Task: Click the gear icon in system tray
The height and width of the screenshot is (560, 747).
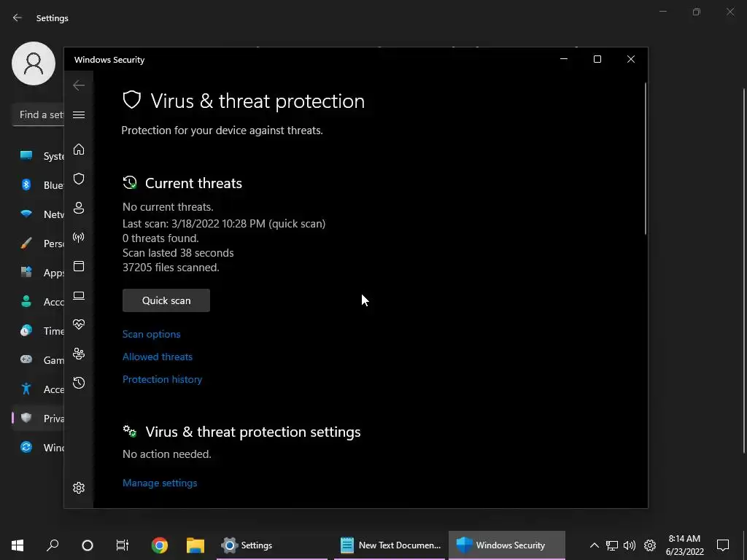Action: (x=650, y=545)
